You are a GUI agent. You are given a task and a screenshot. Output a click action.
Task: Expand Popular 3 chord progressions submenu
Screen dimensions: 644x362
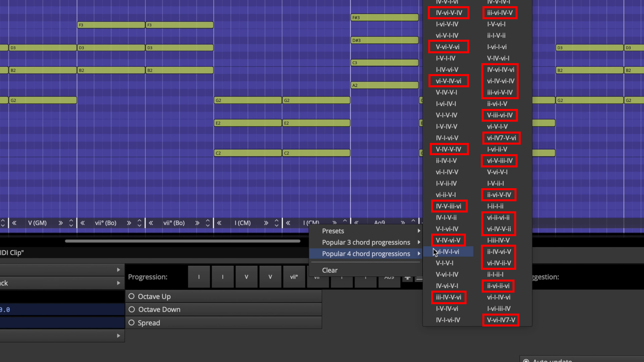(x=366, y=242)
